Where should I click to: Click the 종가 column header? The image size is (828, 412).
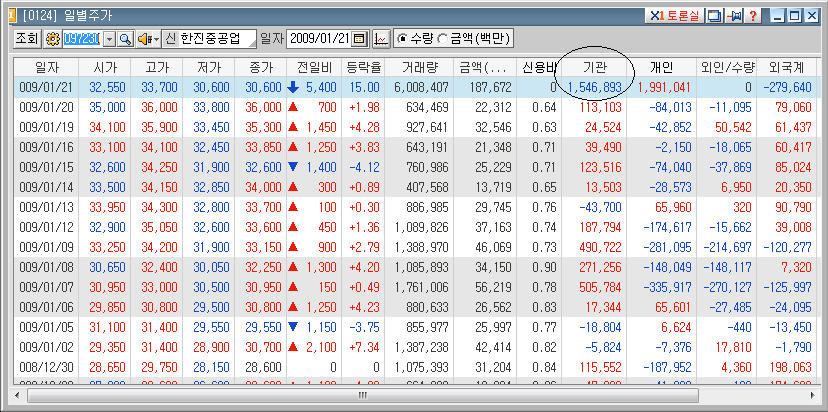click(x=260, y=67)
